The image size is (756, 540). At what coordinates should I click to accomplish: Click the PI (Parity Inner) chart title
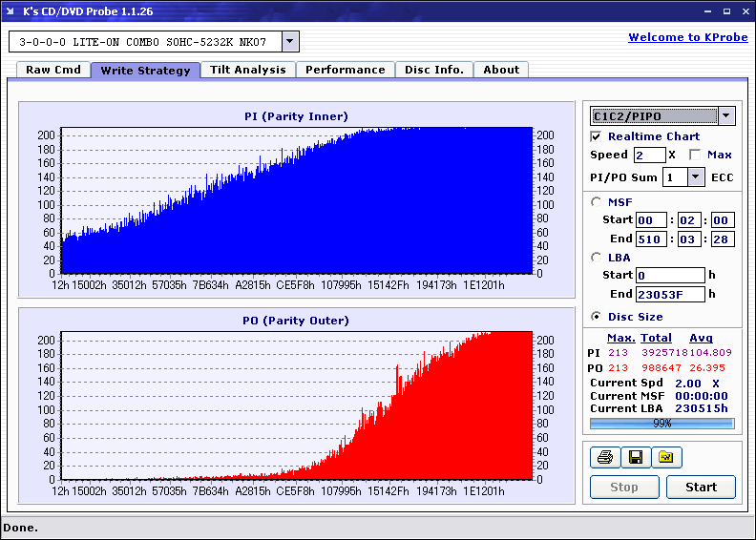pyautogui.click(x=296, y=116)
